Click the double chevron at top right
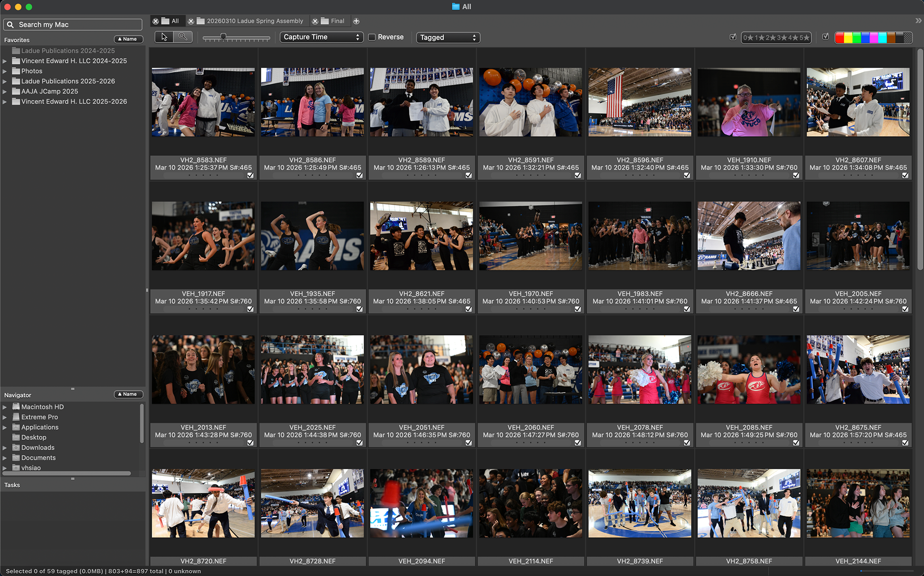This screenshot has height=576, width=924. 918,21
